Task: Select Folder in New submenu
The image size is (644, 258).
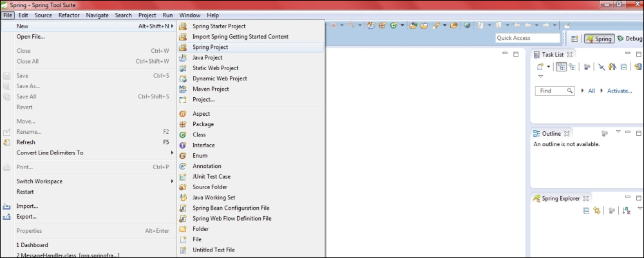Action: (x=251, y=229)
